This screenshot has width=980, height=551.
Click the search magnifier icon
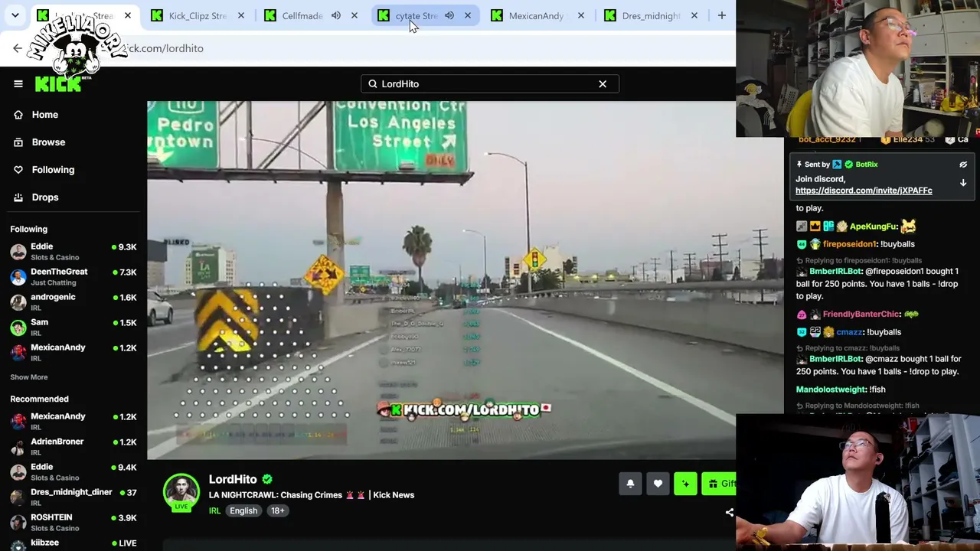(373, 83)
